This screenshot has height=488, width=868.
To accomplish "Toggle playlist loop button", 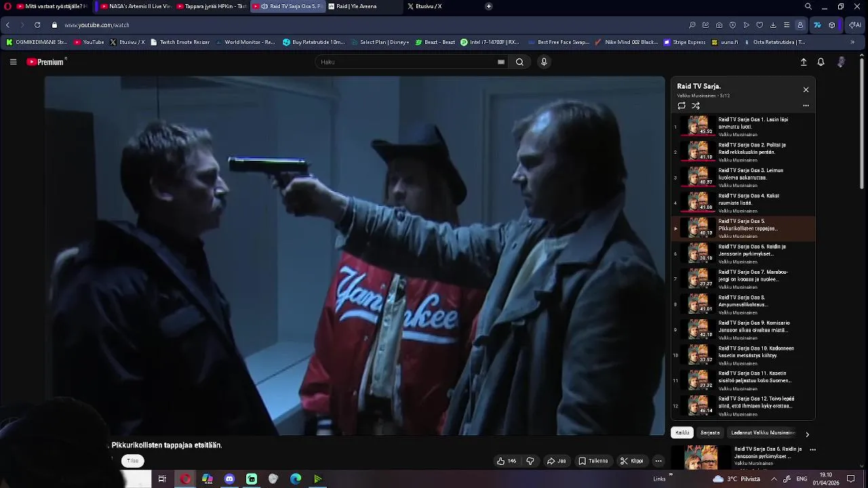I will point(682,106).
